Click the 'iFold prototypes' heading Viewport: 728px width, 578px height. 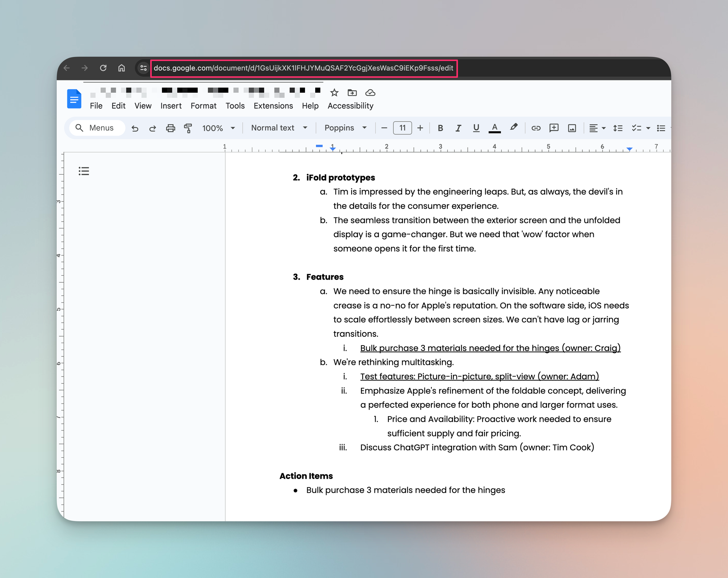[340, 178]
